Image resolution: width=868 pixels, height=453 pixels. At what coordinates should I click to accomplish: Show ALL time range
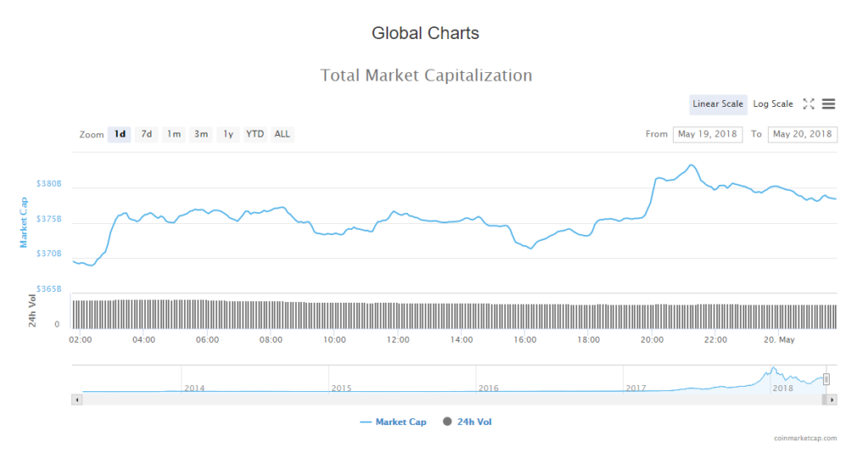pos(282,134)
